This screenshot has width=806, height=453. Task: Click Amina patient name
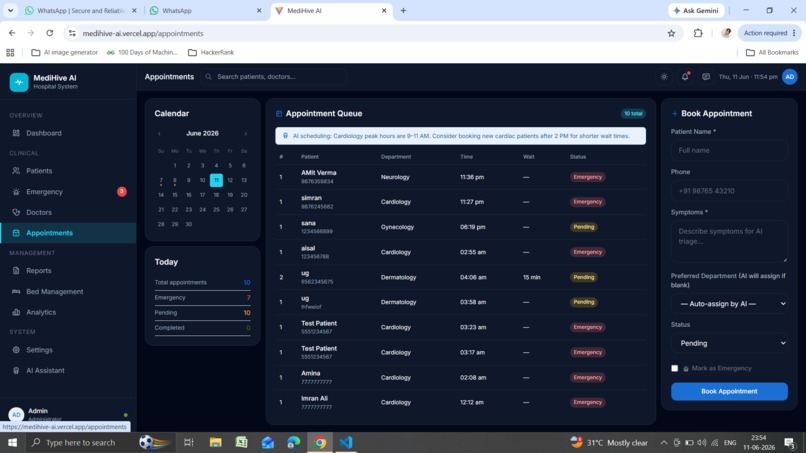tap(310, 374)
